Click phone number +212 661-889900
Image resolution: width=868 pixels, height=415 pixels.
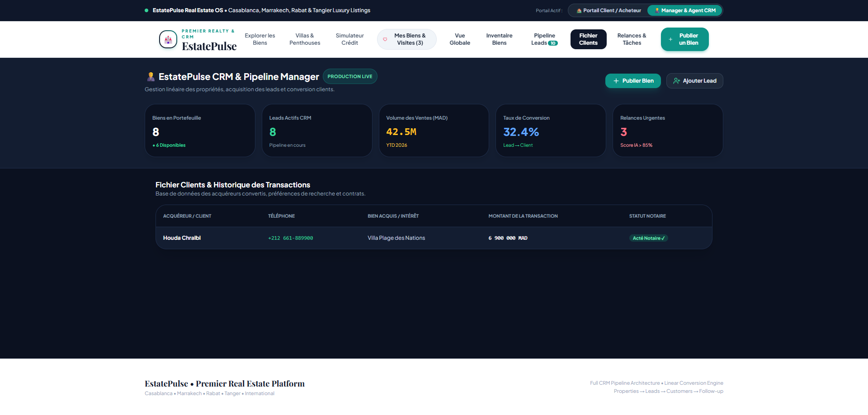pos(291,238)
